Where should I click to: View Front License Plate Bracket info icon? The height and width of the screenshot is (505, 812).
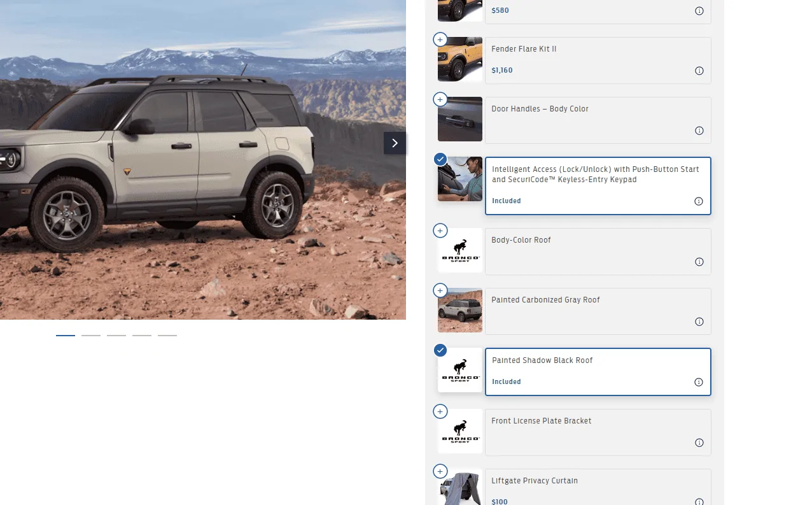click(699, 443)
